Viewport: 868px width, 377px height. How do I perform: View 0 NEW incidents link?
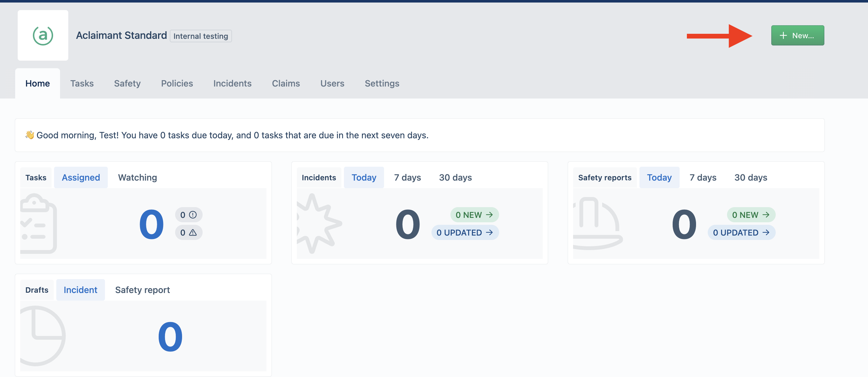[474, 215]
